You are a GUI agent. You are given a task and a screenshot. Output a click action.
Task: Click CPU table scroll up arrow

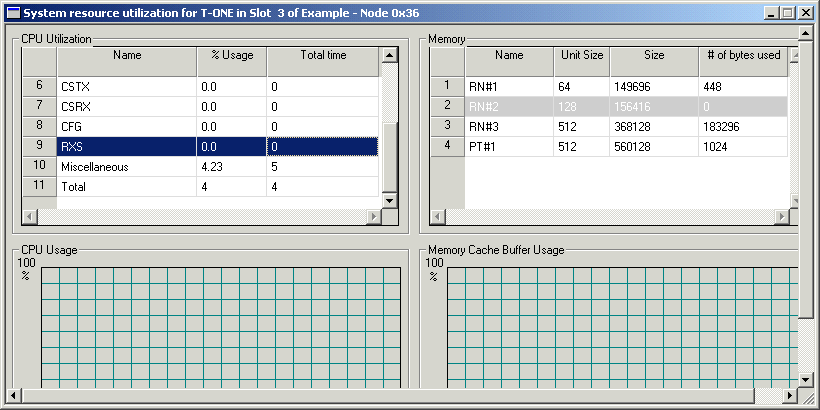pos(389,56)
